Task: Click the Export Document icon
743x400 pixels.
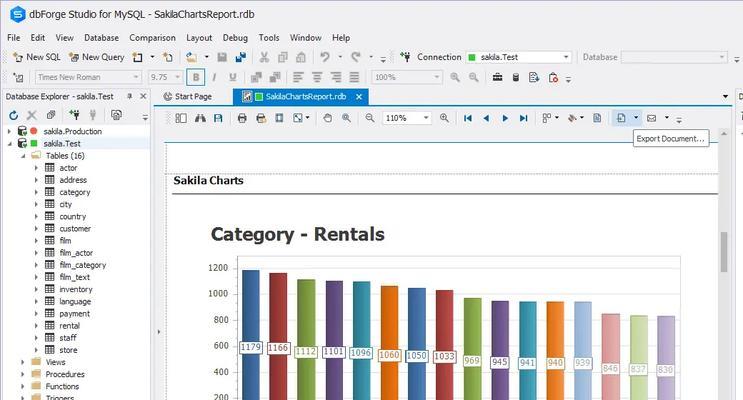Action: 621,118
